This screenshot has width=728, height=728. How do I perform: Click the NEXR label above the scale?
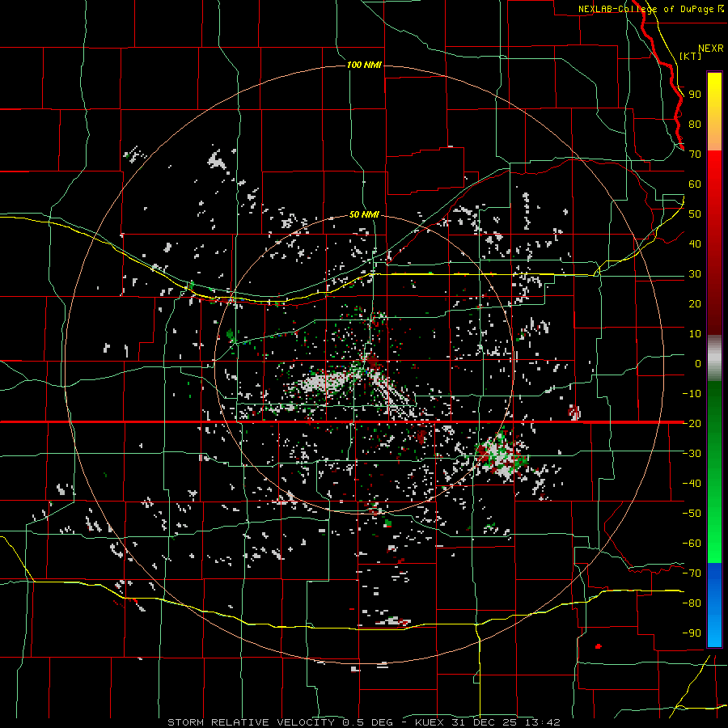pos(711,49)
